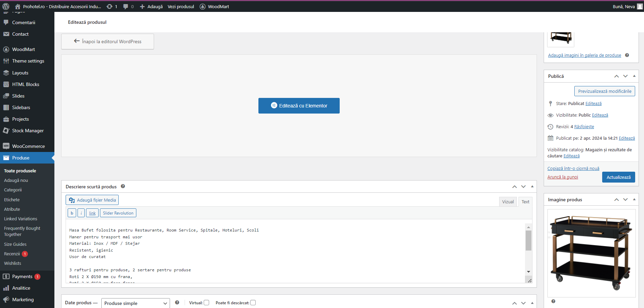Open Slides in the sidebar
Image resolution: width=644 pixels, height=308 pixels.
18,96
